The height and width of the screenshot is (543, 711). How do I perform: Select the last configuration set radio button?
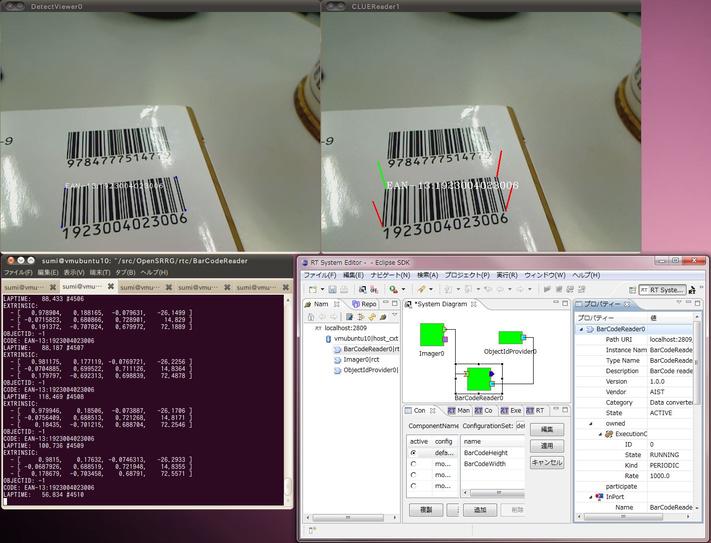(x=413, y=486)
